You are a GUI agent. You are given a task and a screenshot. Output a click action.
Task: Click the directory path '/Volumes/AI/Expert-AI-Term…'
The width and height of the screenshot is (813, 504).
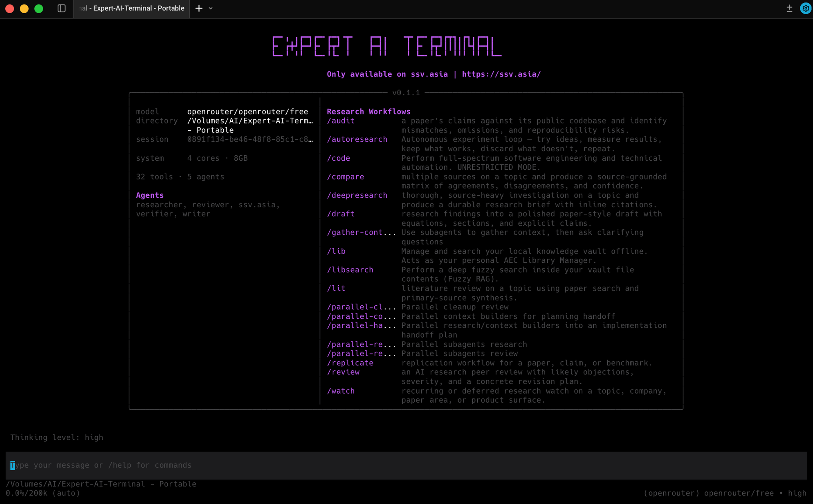coord(250,121)
